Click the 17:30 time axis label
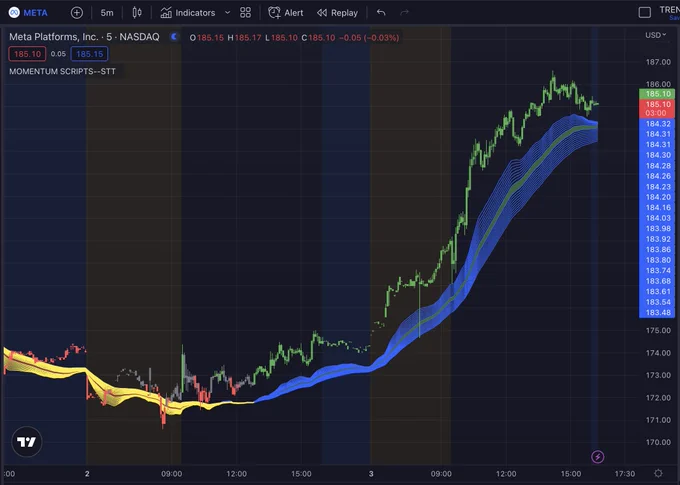 625,474
